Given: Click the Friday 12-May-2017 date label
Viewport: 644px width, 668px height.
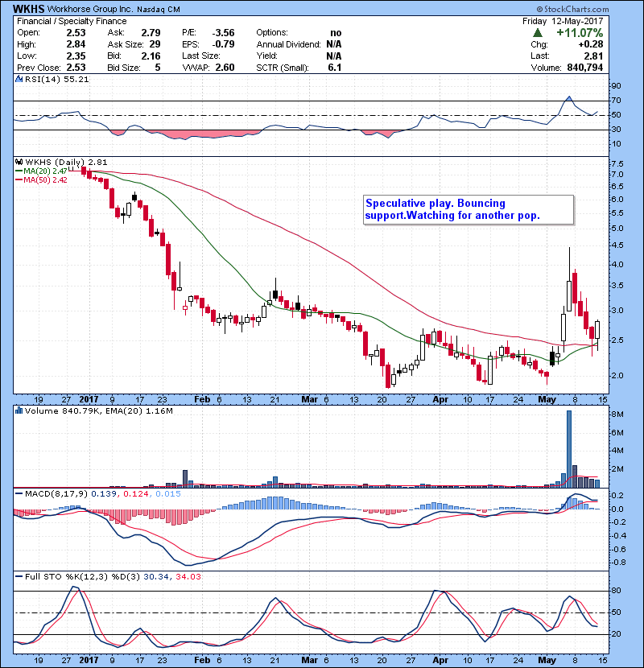Looking at the screenshot, I should click(563, 21).
